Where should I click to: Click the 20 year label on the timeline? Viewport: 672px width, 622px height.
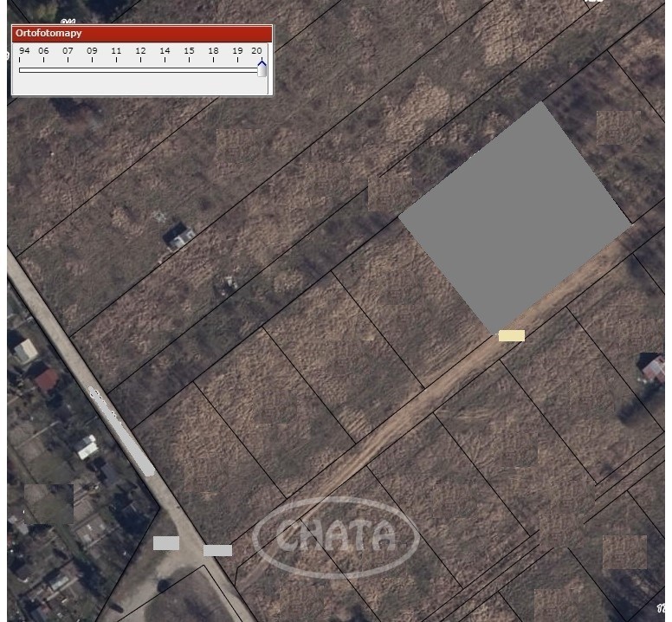pos(256,50)
